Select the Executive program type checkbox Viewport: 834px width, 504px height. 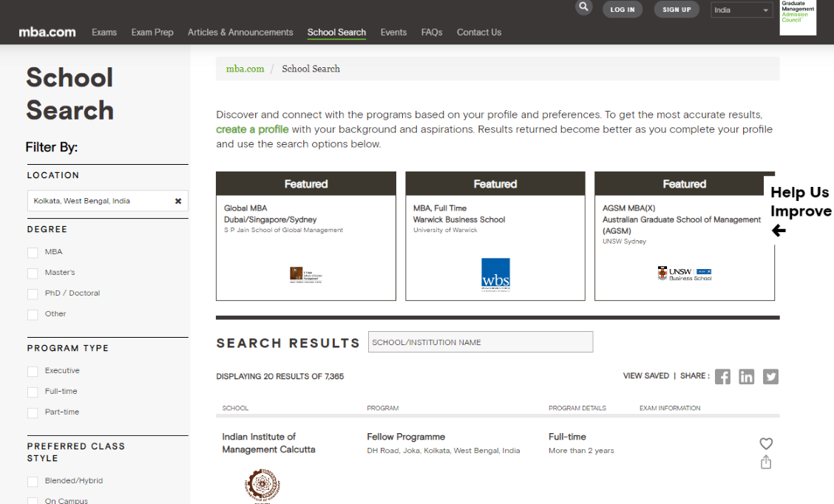click(33, 371)
